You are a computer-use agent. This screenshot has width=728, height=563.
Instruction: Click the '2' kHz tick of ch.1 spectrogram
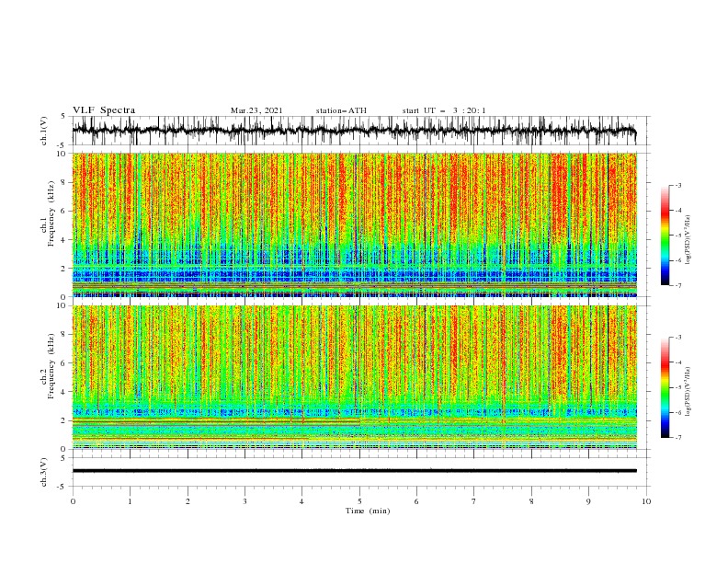(x=63, y=269)
